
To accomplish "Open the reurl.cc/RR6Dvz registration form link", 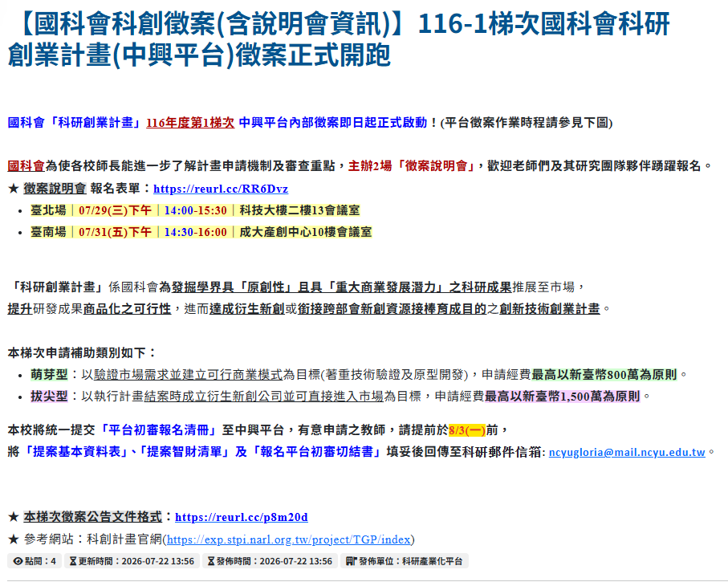I will pyautogui.click(x=221, y=189).
